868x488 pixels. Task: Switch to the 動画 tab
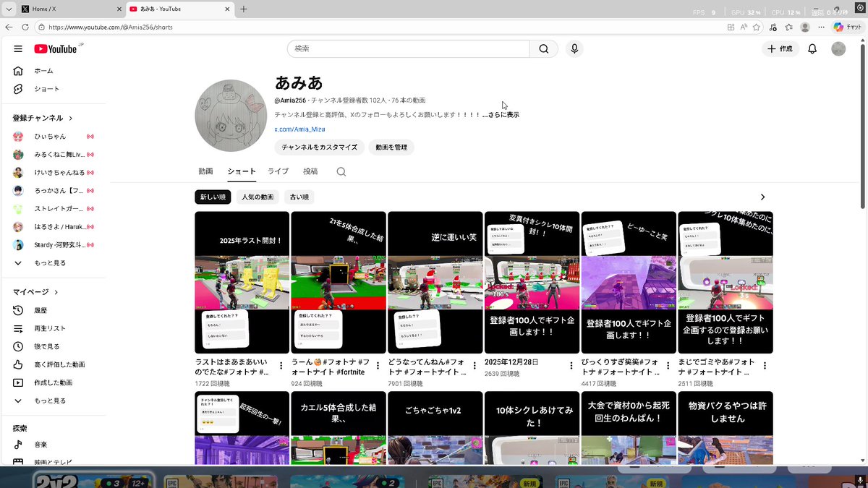[207, 171]
